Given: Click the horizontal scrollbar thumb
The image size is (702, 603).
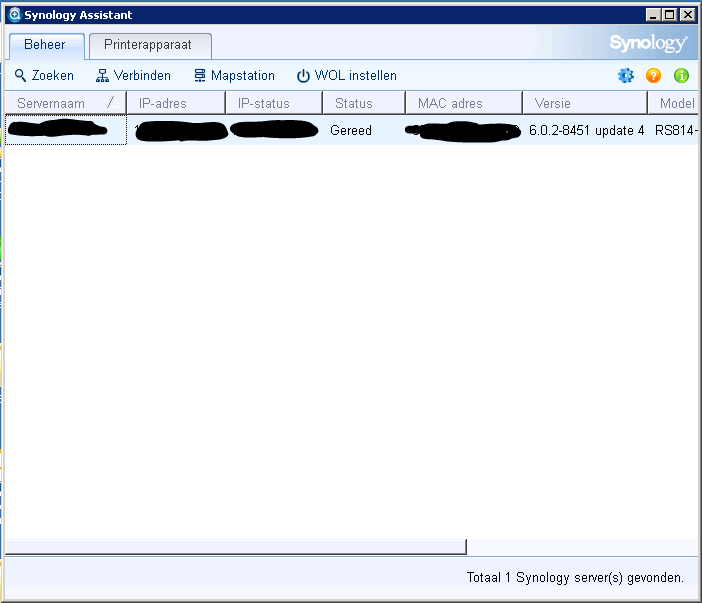Looking at the screenshot, I should tap(236, 547).
